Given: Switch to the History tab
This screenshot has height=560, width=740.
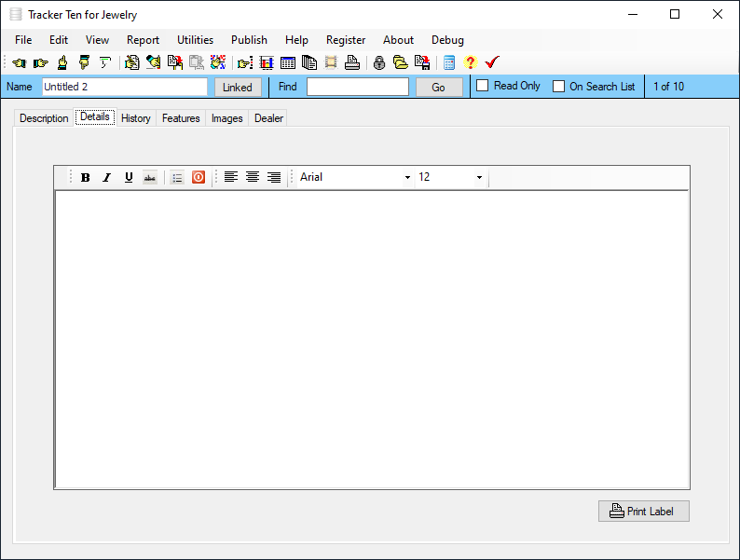Looking at the screenshot, I should tap(135, 118).
